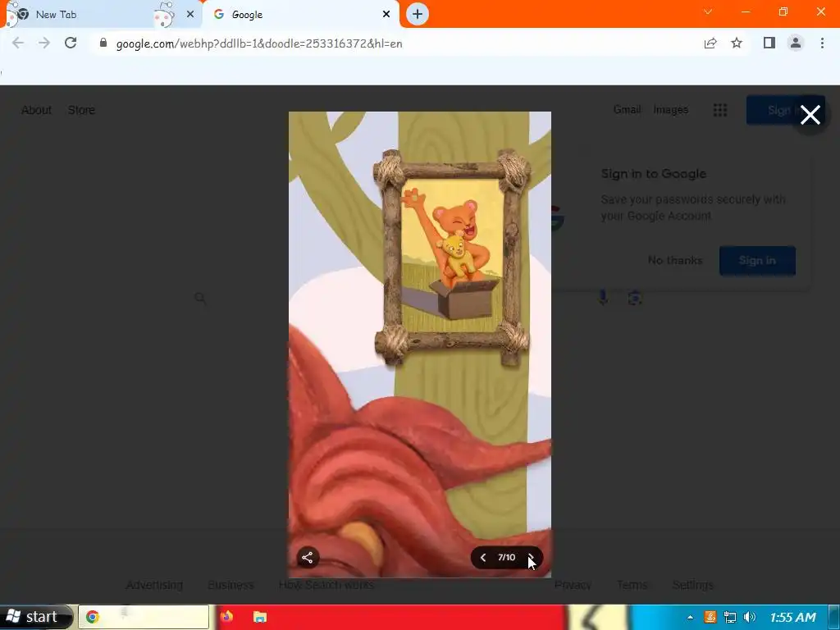Focus the address bar URL
The image size is (840, 630).
coord(259,43)
